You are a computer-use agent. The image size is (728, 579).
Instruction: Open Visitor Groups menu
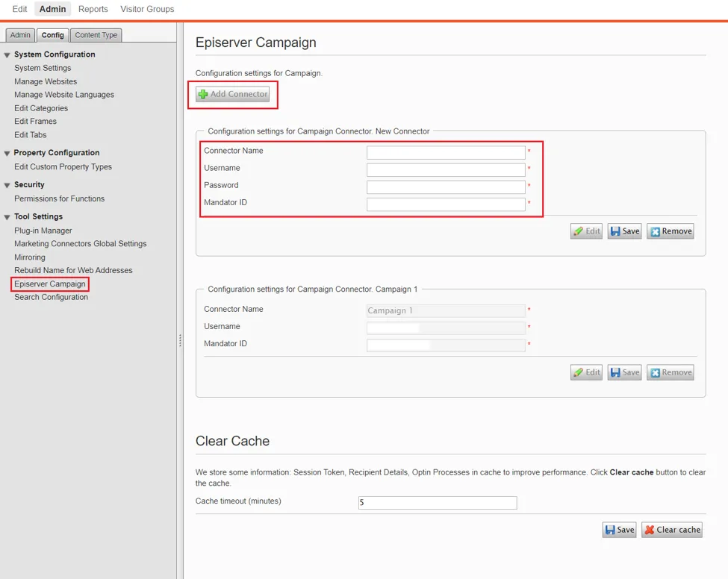[x=147, y=9]
